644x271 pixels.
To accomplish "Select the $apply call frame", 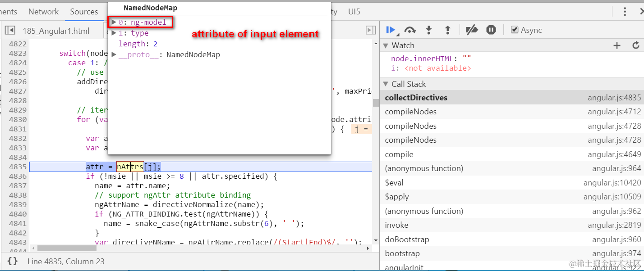I will [x=513, y=197].
